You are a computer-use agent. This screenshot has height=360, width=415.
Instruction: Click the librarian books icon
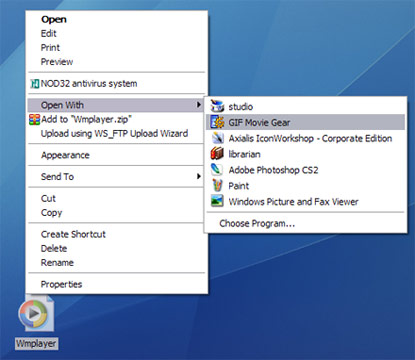click(217, 154)
